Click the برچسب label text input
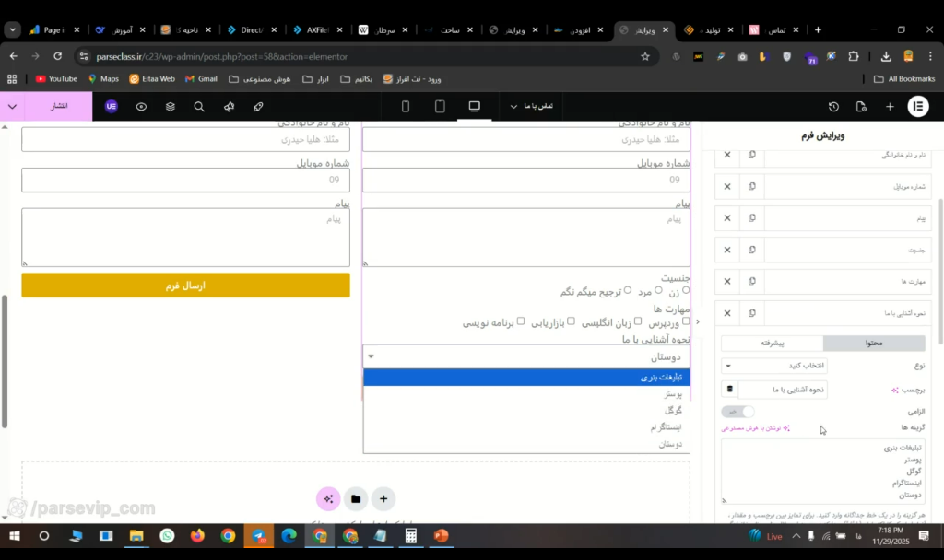 tap(783, 390)
